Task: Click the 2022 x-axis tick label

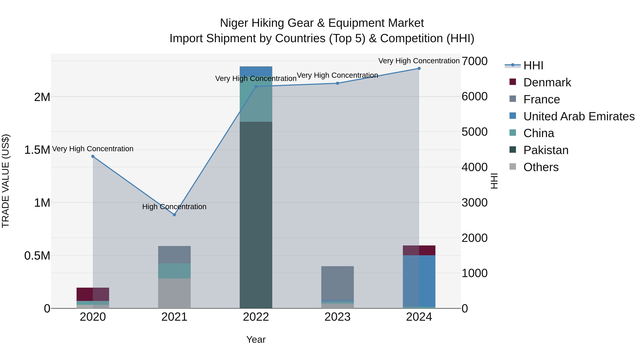Action: pyautogui.click(x=256, y=317)
